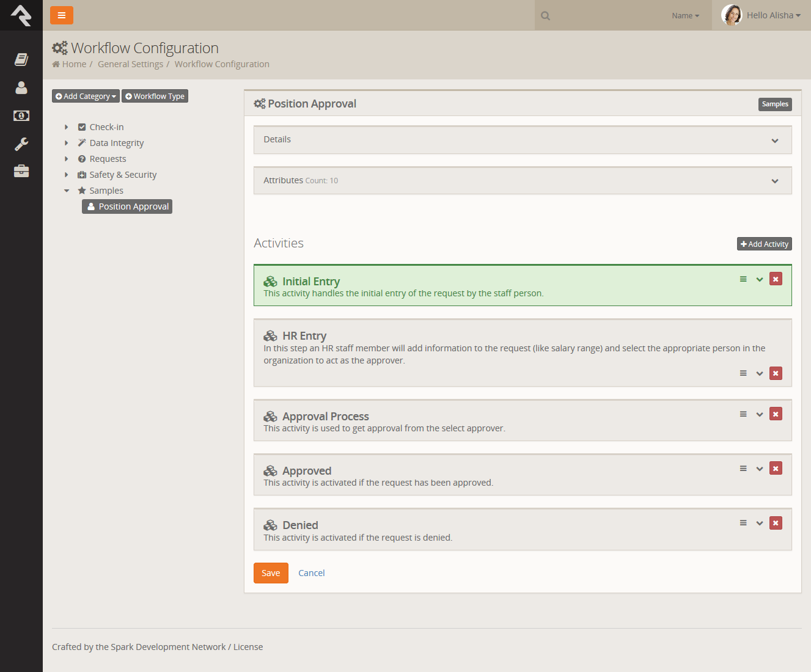Grab reorder handle for HR Entry
811x672 pixels.
click(x=743, y=373)
